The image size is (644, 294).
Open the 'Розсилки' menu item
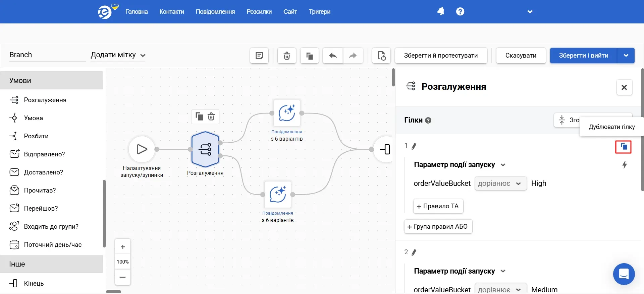click(259, 12)
